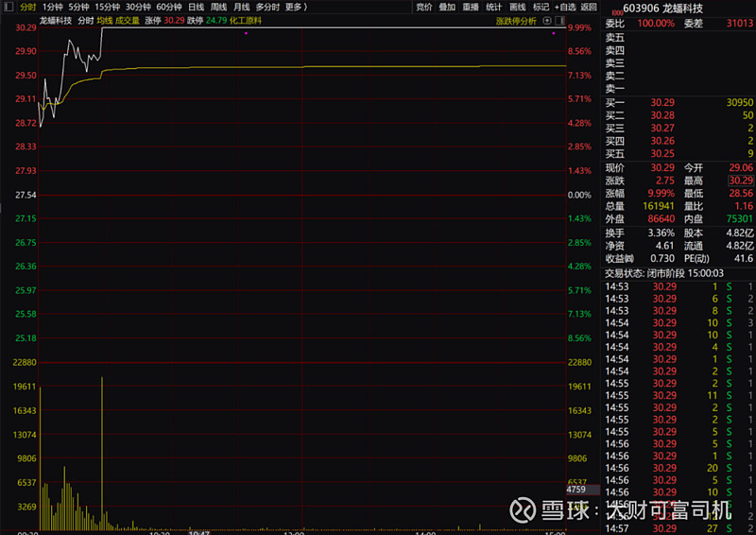756x535 pixels.
Task: Click the 最低 value 28.56
Action: click(x=741, y=193)
